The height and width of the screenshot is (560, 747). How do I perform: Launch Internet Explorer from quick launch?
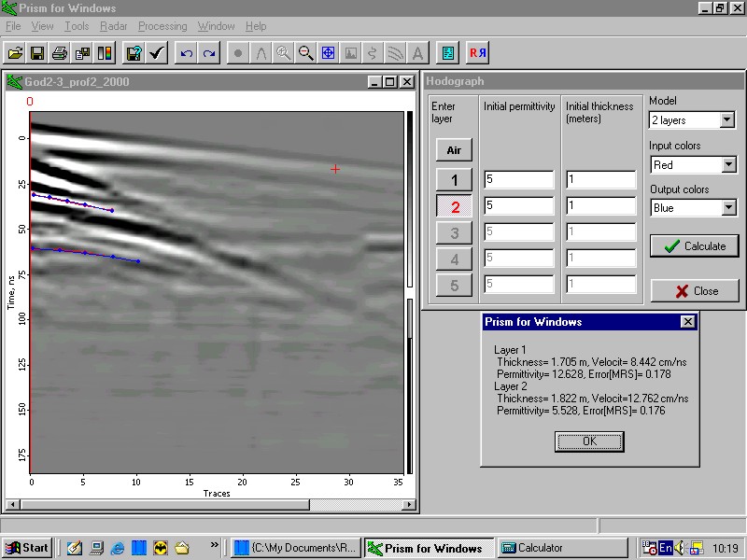click(118, 548)
